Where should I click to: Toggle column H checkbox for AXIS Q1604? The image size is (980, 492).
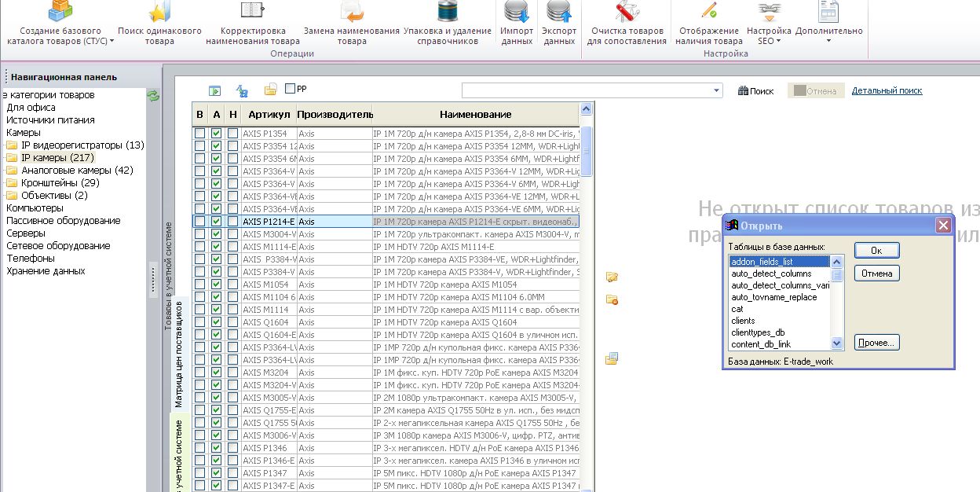point(232,322)
